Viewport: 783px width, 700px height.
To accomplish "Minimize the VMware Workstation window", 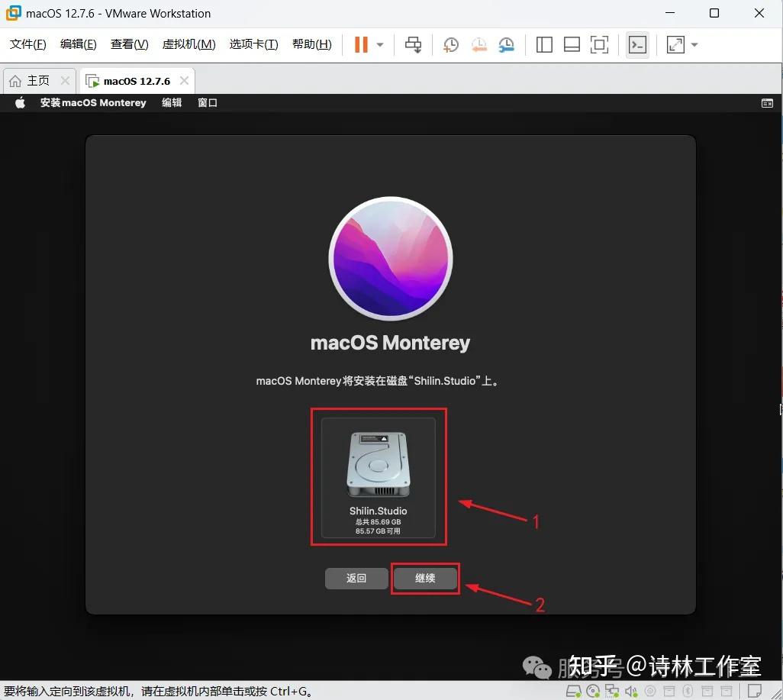I will pos(670,13).
